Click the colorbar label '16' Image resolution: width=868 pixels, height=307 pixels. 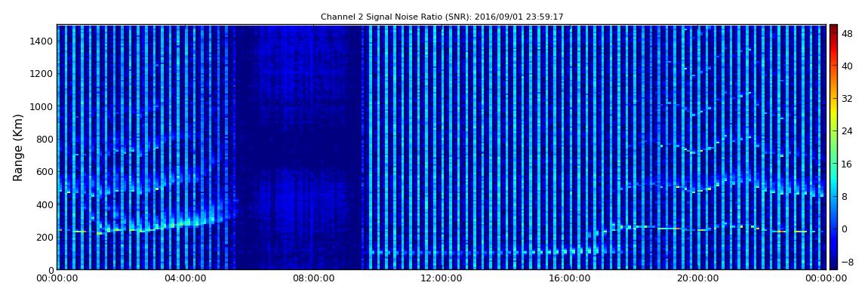[x=846, y=164]
